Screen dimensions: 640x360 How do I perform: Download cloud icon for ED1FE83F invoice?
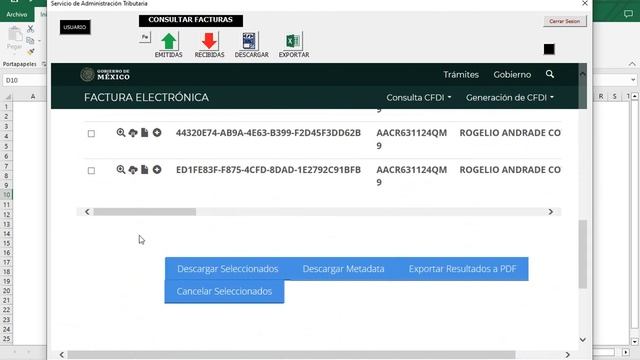click(x=133, y=169)
